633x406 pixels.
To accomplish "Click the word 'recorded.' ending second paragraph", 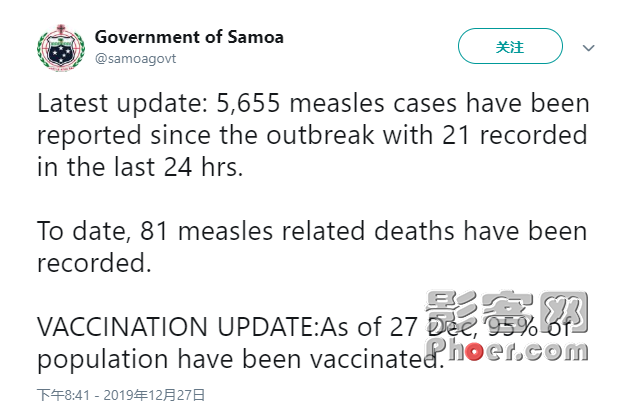I will pos(94,264).
